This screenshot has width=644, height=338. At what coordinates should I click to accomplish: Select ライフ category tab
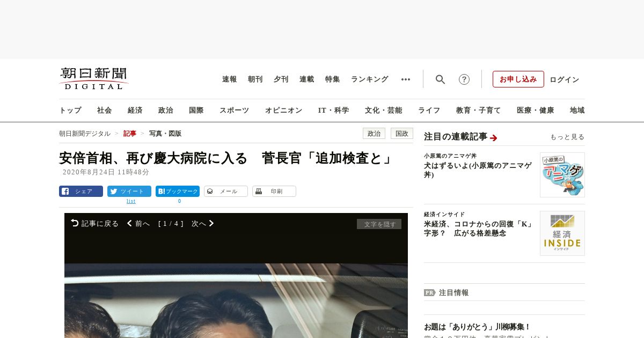[429, 111]
